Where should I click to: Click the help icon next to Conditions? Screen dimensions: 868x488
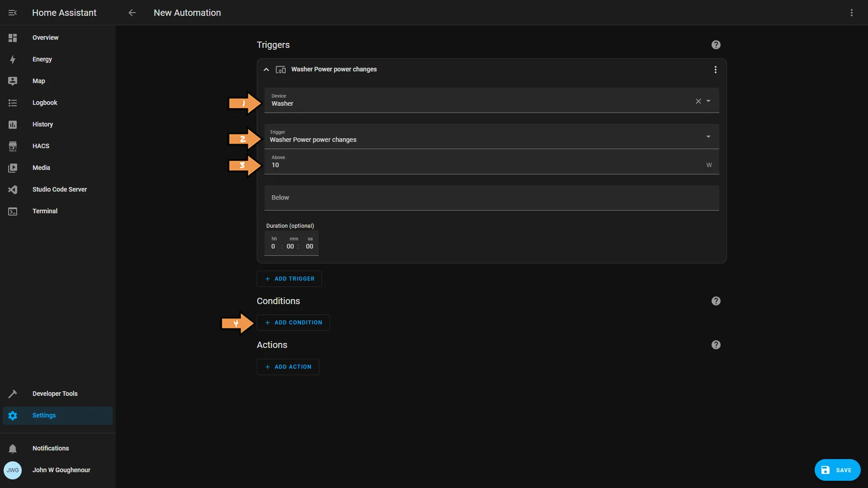pos(715,301)
